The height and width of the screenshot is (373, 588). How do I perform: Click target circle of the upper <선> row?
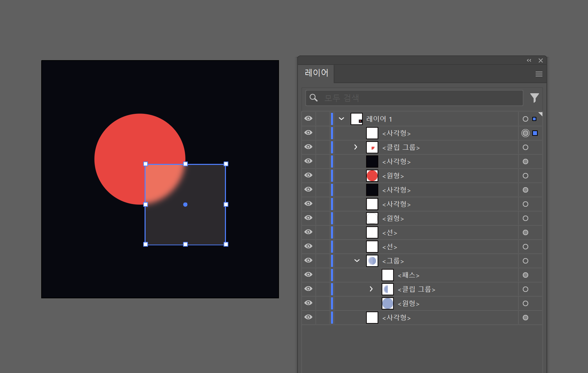[x=526, y=232]
